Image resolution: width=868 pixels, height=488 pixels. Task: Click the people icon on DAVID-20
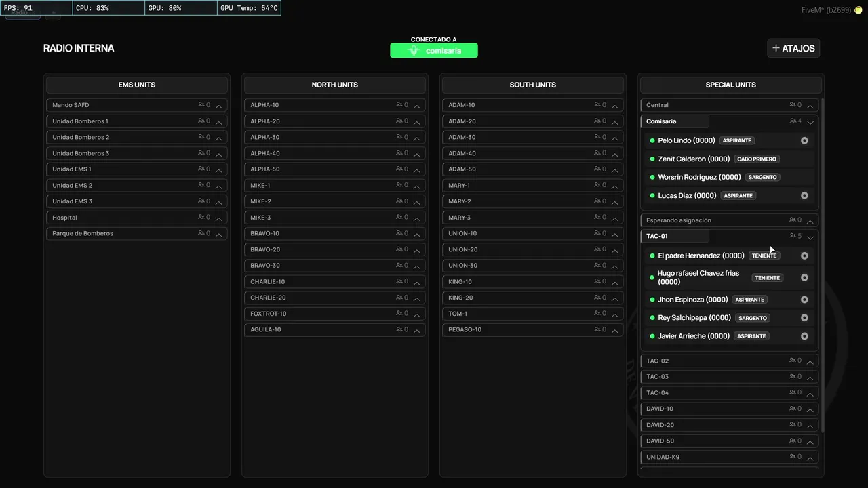pos(793,425)
